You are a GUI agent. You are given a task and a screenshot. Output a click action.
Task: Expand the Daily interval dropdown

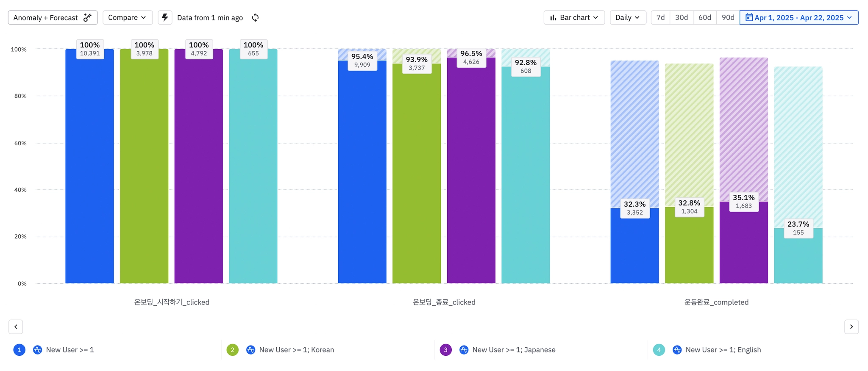click(627, 17)
